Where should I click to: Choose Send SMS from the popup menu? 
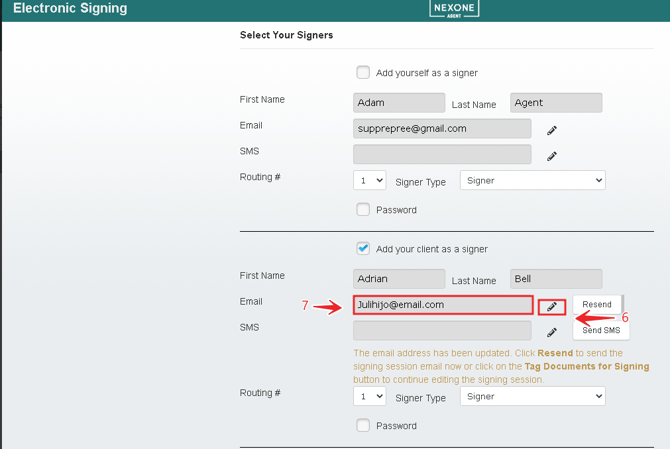601,330
